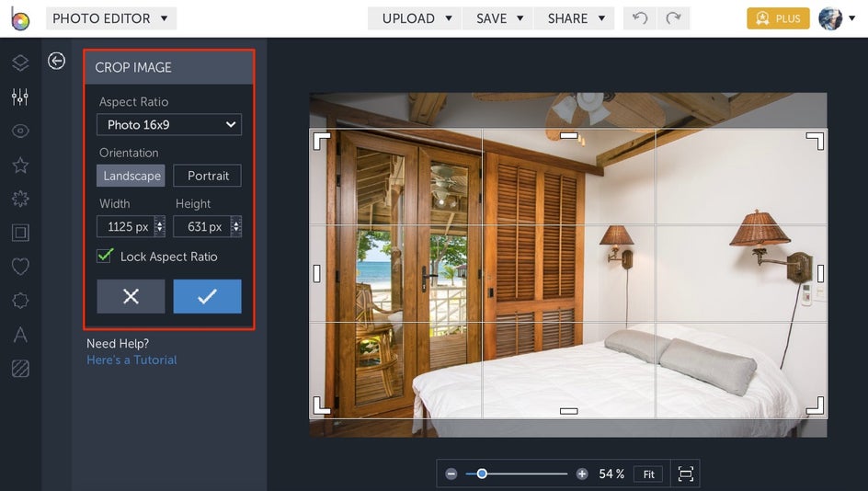Viewport: 868px width, 491px height.
Task: Select Landscape orientation
Action: tap(131, 176)
